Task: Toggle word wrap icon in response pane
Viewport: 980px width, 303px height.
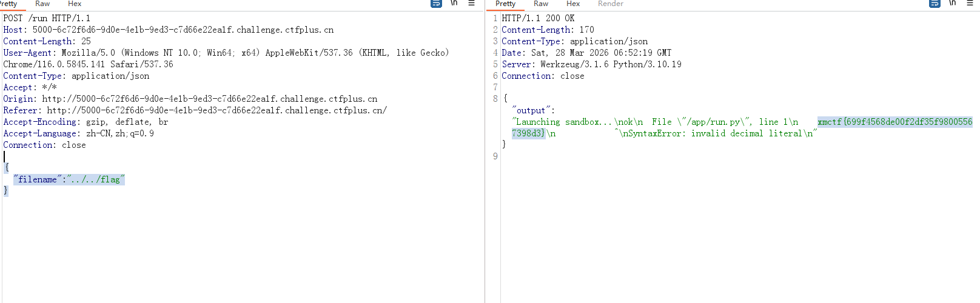Action: pyautogui.click(x=935, y=4)
